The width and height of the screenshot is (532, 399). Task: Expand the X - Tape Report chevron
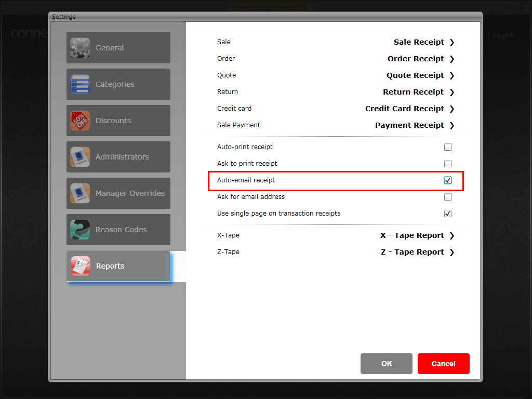click(x=451, y=235)
